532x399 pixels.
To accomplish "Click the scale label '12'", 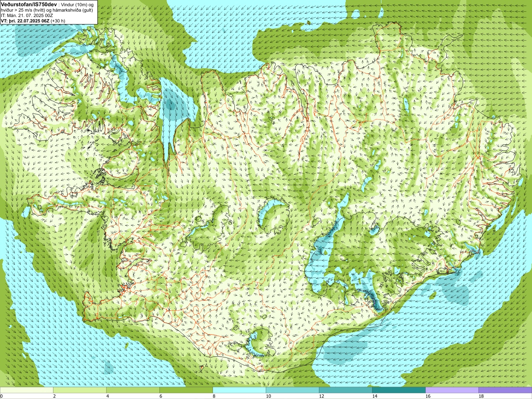I will pyautogui.click(x=321, y=396).
